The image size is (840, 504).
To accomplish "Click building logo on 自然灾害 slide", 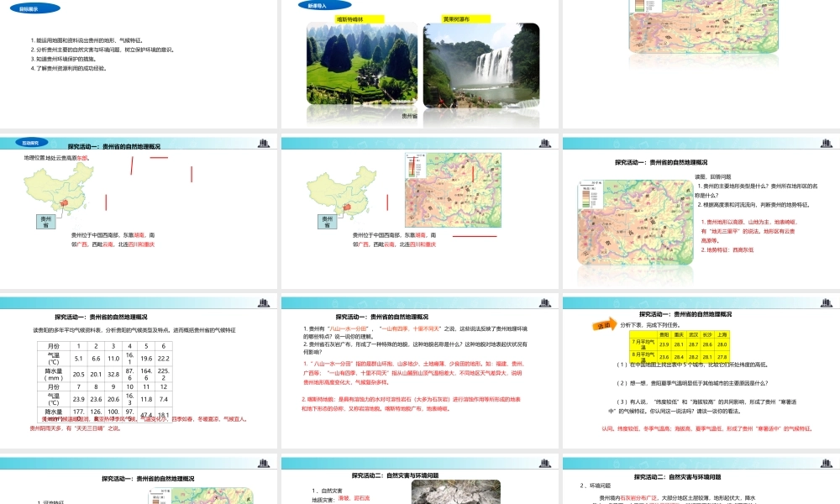I will (x=545, y=463).
